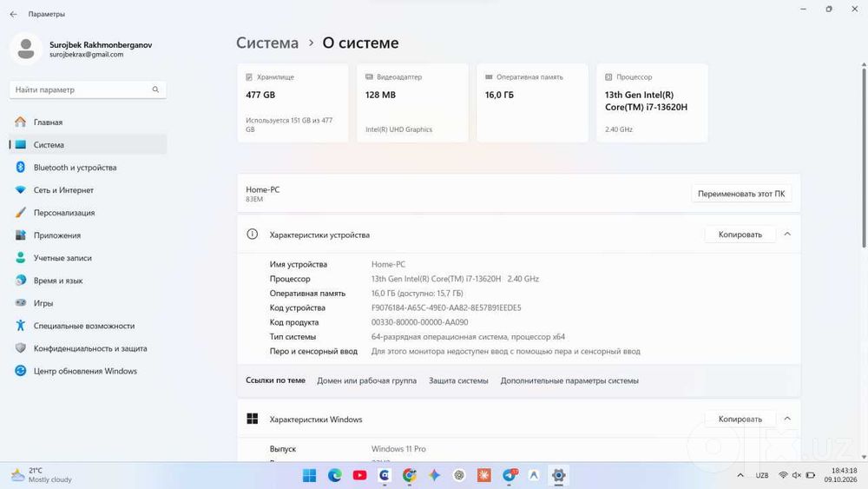Select Система in the sidebar
The image size is (868, 489).
point(88,144)
